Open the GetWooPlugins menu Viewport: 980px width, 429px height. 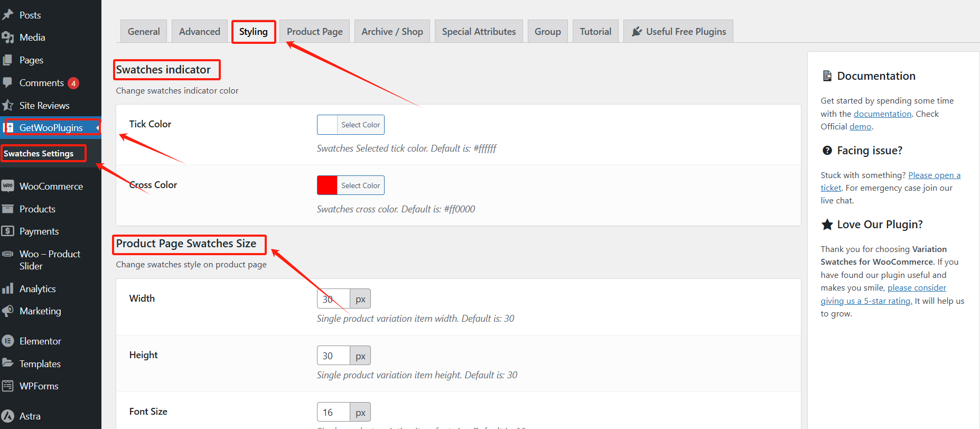[51, 128]
